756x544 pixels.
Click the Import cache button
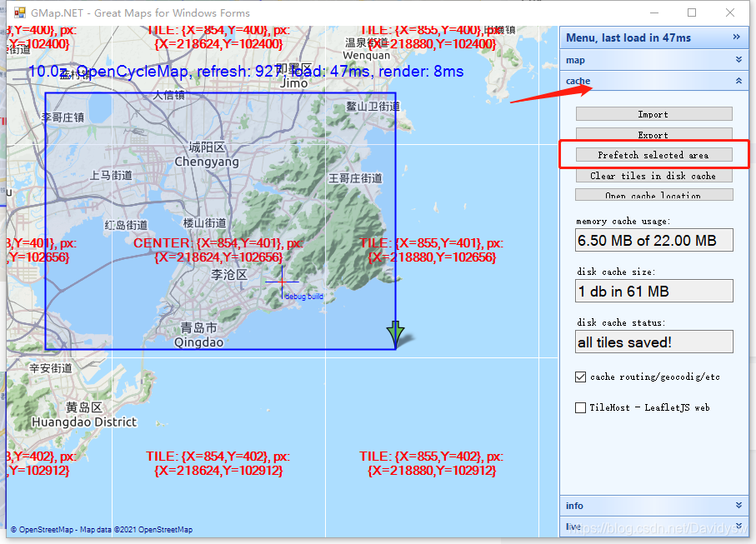pyautogui.click(x=653, y=114)
